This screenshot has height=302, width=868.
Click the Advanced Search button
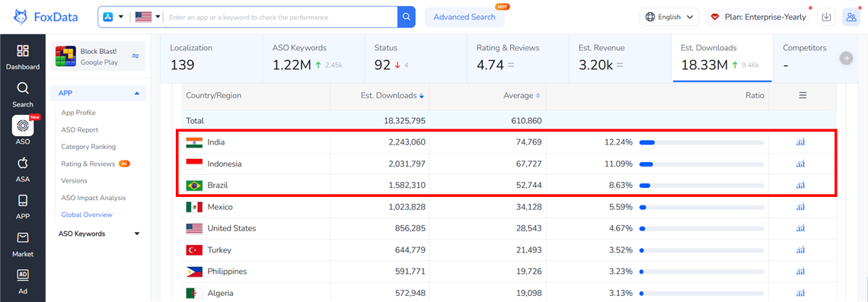[x=464, y=17]
